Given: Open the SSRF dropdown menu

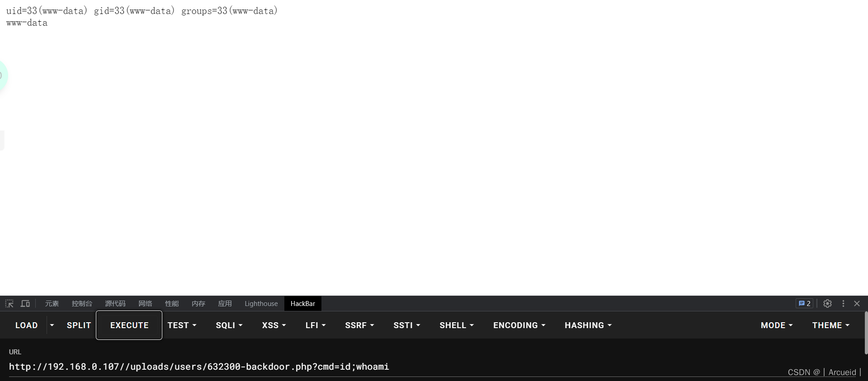Looking at the screenshot, I should (359, 325).
